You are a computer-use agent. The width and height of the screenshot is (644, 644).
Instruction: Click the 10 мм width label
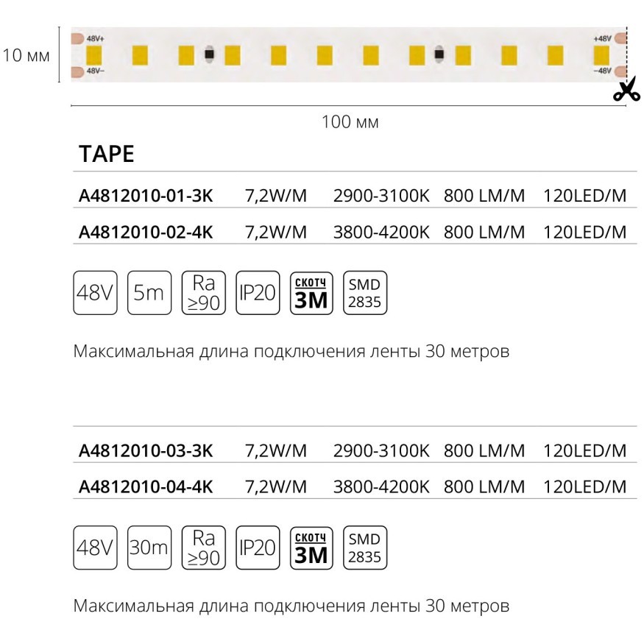tap(26, 56)
